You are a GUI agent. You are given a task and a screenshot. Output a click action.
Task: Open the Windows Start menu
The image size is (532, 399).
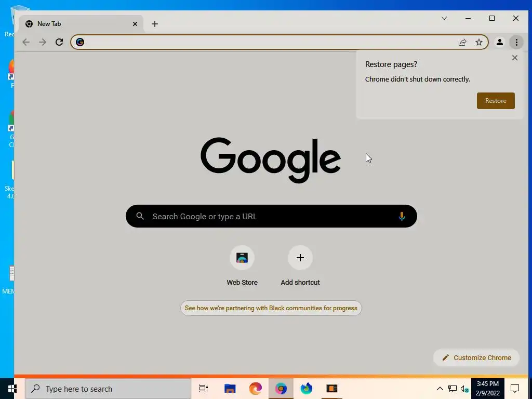[12, 389]
